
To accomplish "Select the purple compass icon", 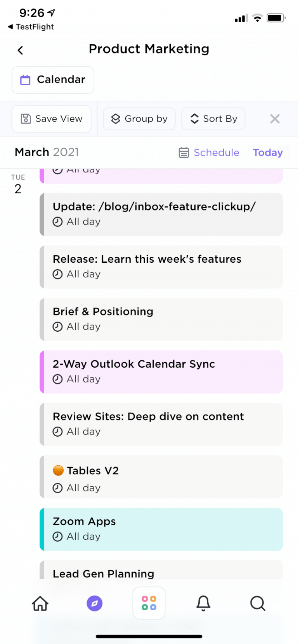I will [x=94, y=603].
